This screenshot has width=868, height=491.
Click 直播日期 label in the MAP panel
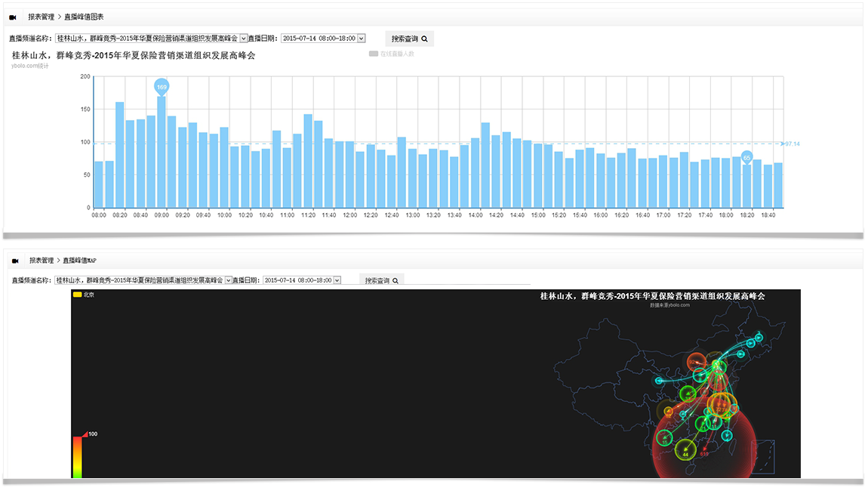246,280
